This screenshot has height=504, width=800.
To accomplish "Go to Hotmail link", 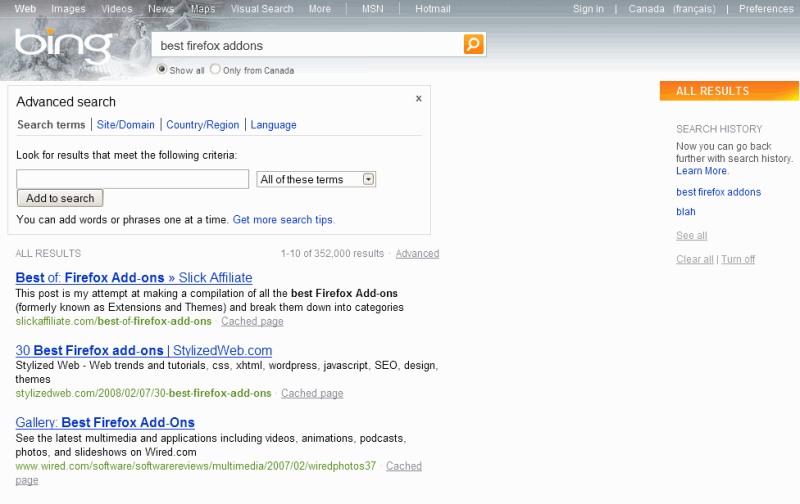I will coord(433,9).
